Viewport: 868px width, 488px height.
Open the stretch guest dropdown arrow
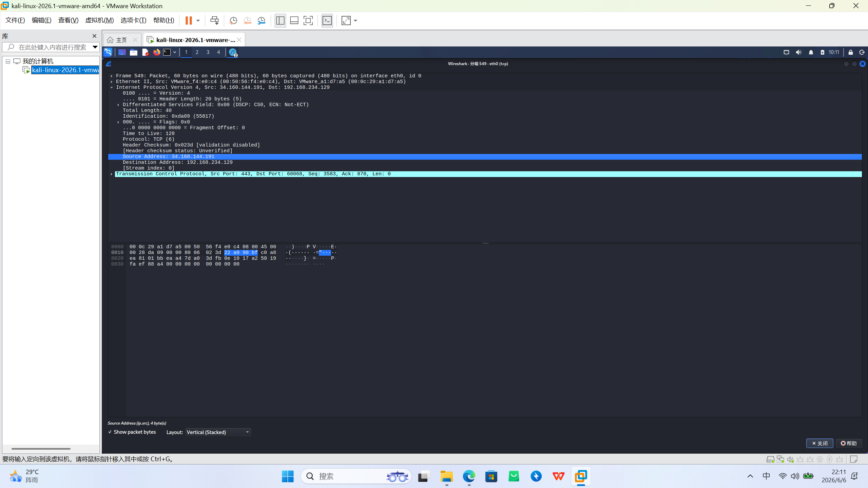point(355,20)
